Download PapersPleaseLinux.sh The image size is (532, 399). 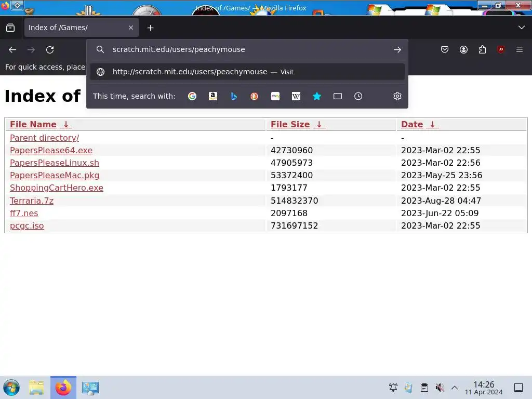point(54,163)
